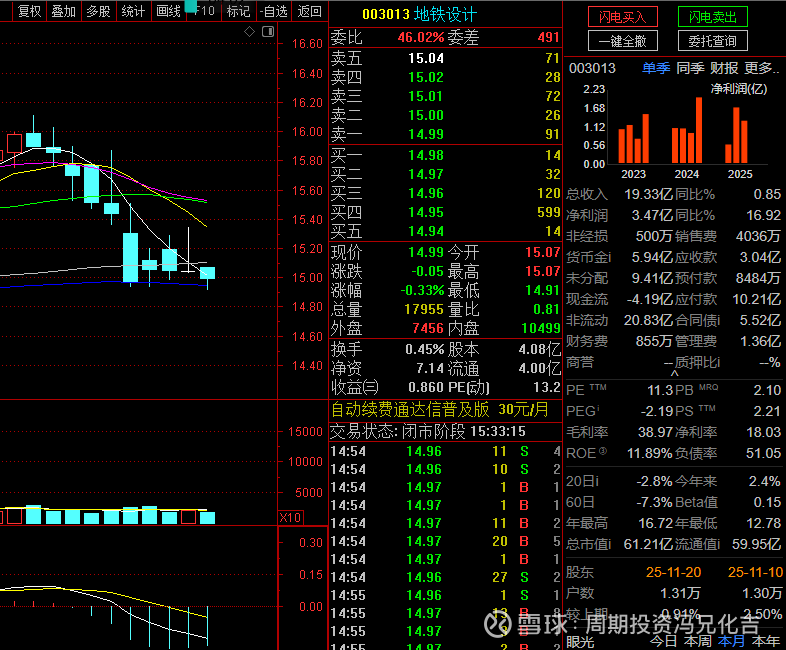This screenshot has height=650, width=786.
Task: Click the 外盘 value 7456
Action: (x=428, y=328)
